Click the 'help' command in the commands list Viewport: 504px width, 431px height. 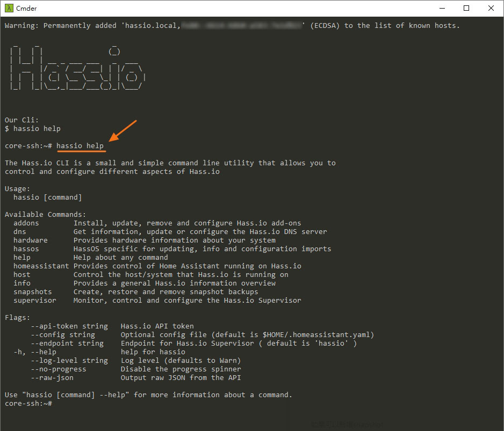pyautogui.click(x=22, y=258)
